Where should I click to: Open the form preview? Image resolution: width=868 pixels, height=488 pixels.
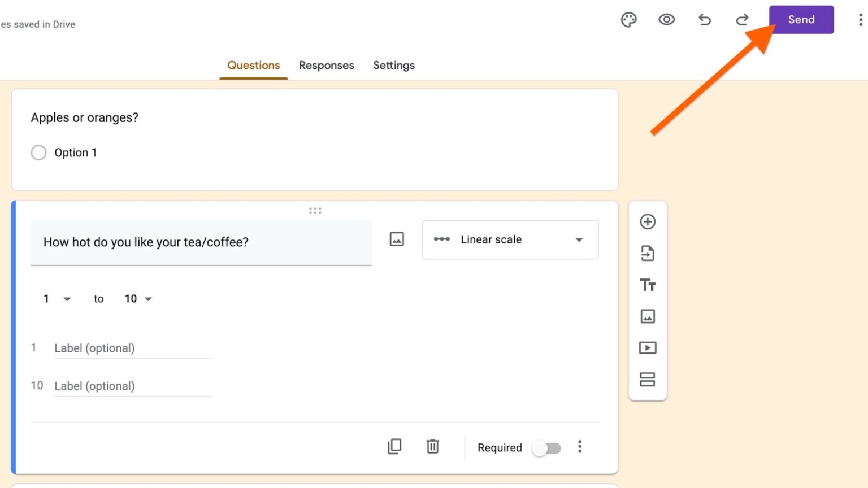tap(667, 19)
